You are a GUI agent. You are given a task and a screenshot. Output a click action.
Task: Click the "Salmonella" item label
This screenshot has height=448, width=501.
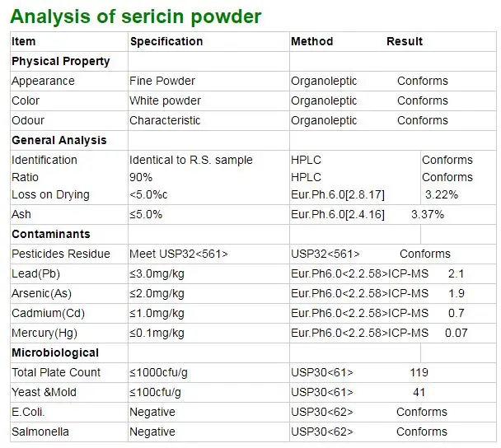[40, 432]
